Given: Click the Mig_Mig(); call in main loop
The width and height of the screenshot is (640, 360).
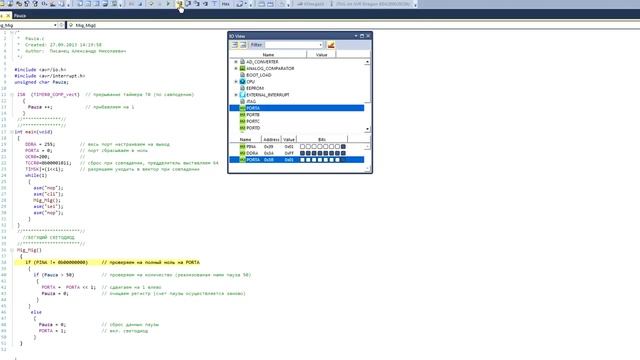Looking at the screenshot, I should coord(47,200).
